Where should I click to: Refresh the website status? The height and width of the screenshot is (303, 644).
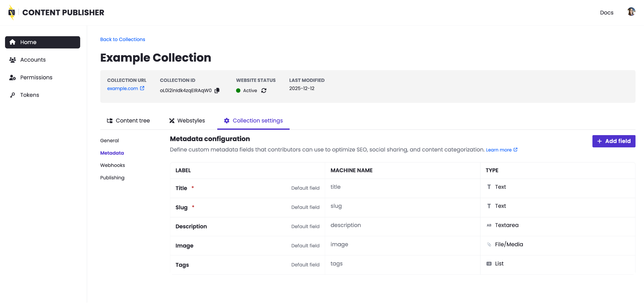coord(264,91)
